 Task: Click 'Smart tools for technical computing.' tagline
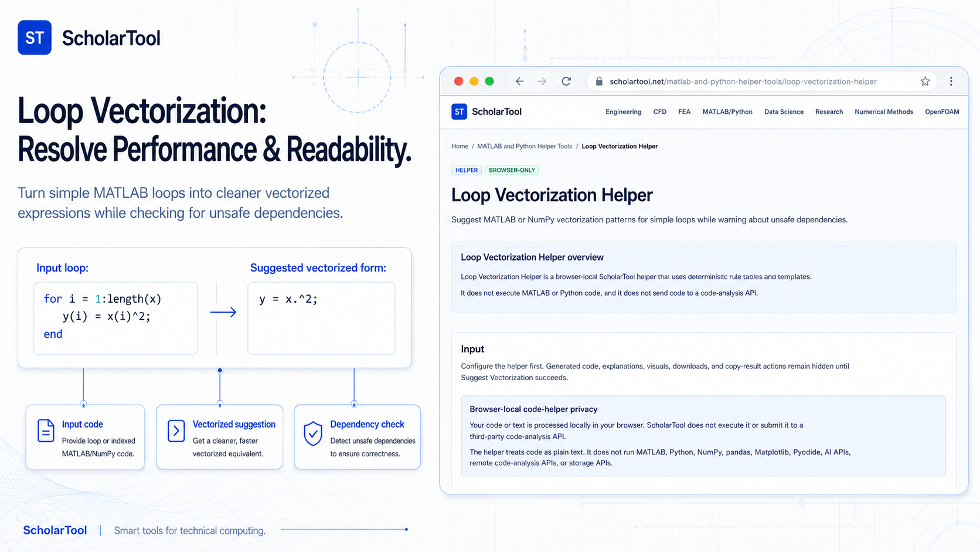coord(190,531)
